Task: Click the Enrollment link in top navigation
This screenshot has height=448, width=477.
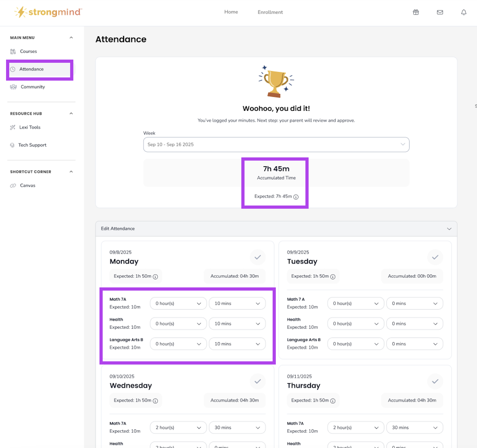Action: tap(270, 12)
